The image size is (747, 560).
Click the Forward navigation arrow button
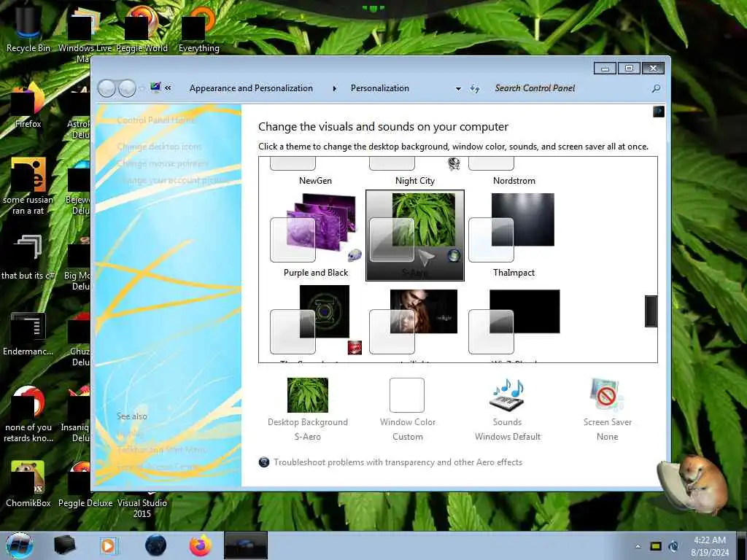coord(127,88)
